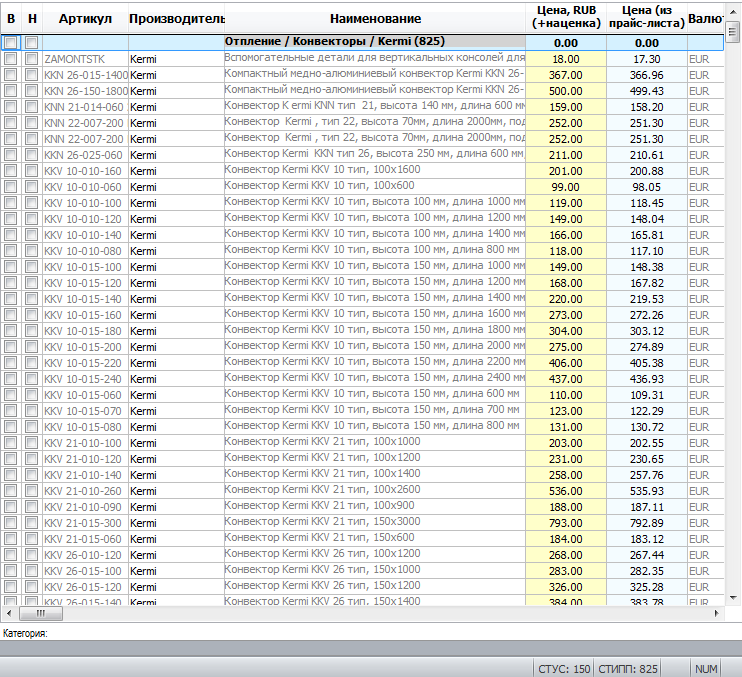This screenshot has height=677, width=742.
Task: Select article KKN 26-015-1400
Action: tap(86, 75)
